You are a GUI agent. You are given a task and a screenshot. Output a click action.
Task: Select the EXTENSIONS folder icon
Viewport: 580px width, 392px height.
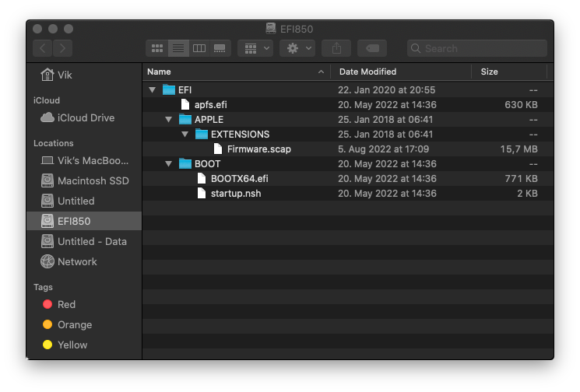pos(201,134)
